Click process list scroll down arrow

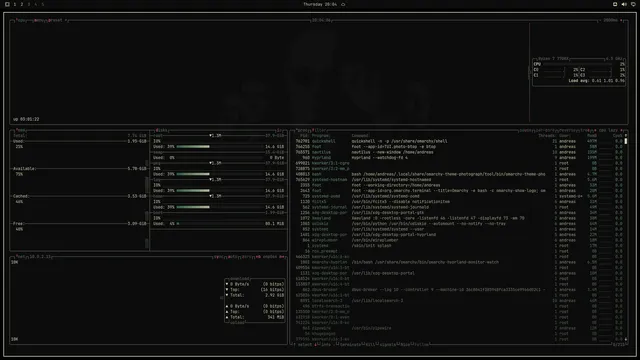coord(626,339)
